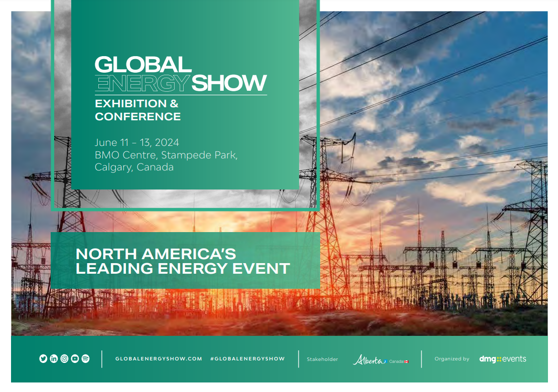558x392 pixels.
Task: Click the 'BMO Centre, Stampede Park' venue line
Action: click(x=166, y=155)
